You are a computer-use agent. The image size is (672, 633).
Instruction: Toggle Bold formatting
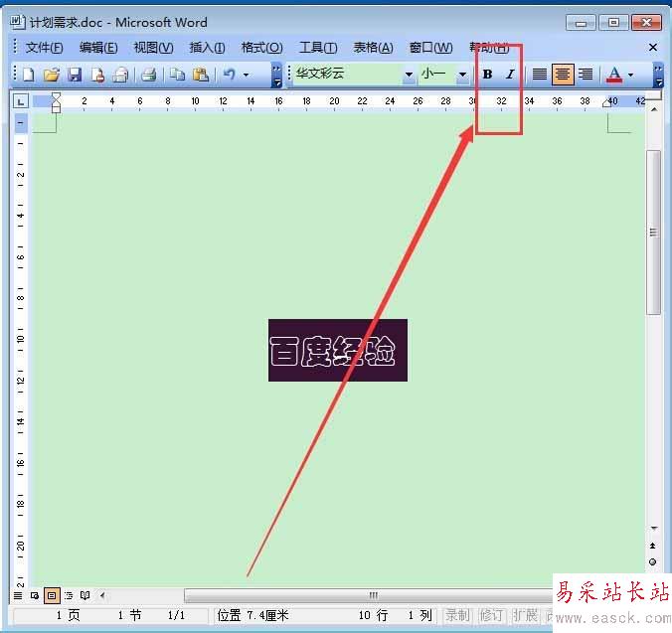point(487,75)
